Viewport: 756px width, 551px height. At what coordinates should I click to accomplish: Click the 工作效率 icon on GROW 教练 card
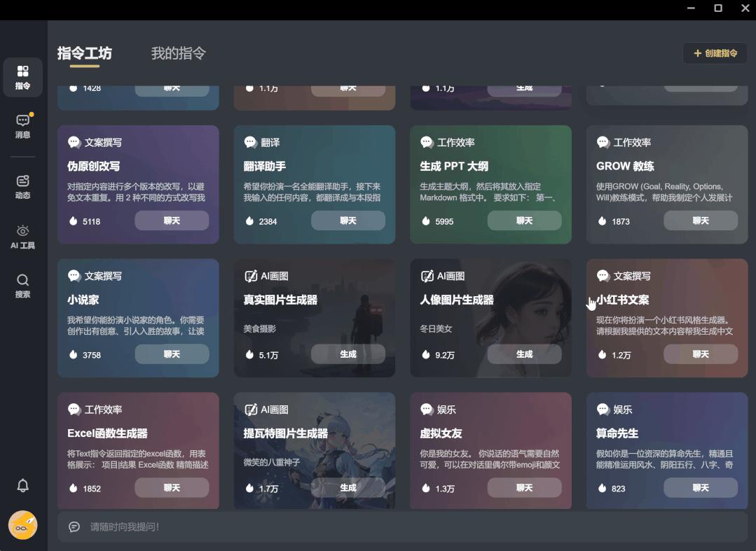pos(603,142)
